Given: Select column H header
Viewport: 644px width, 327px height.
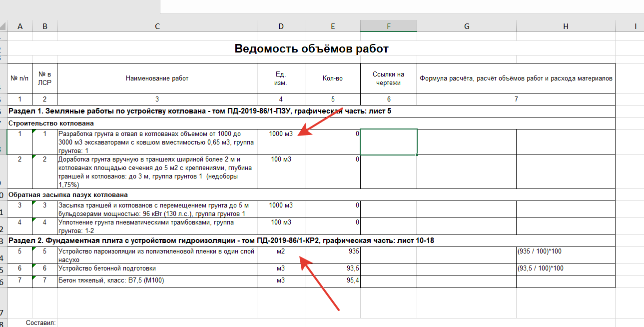Looking at the screenshot, I should pos(566,26).
